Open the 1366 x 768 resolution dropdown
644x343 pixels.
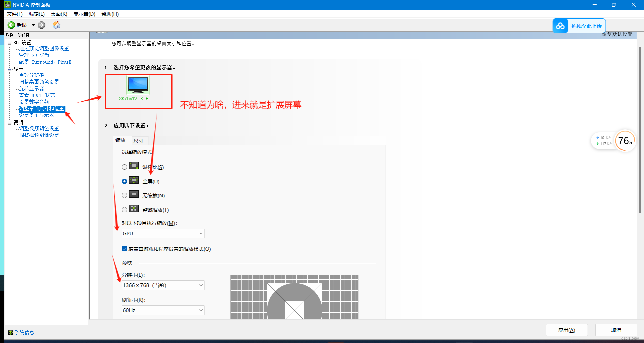[163, 285]
